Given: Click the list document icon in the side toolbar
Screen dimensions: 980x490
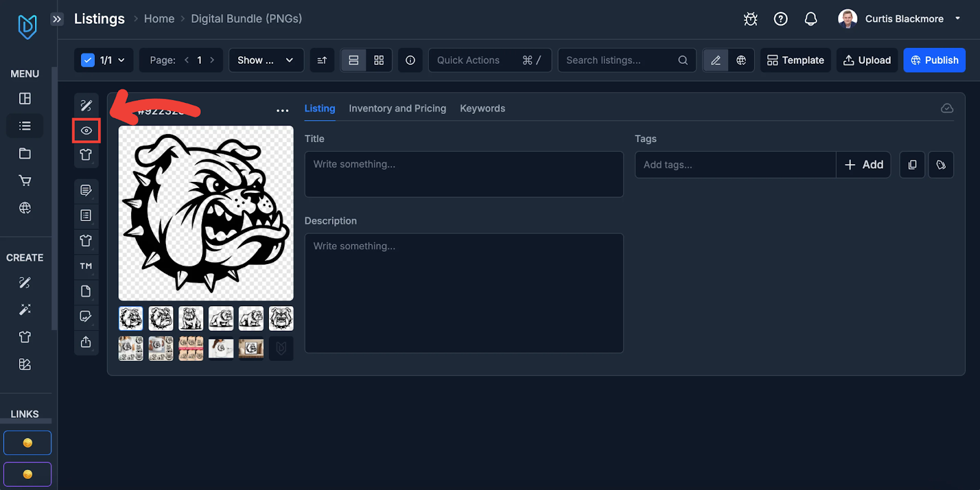Looking at the screenshot, I should tap(86, 216).
